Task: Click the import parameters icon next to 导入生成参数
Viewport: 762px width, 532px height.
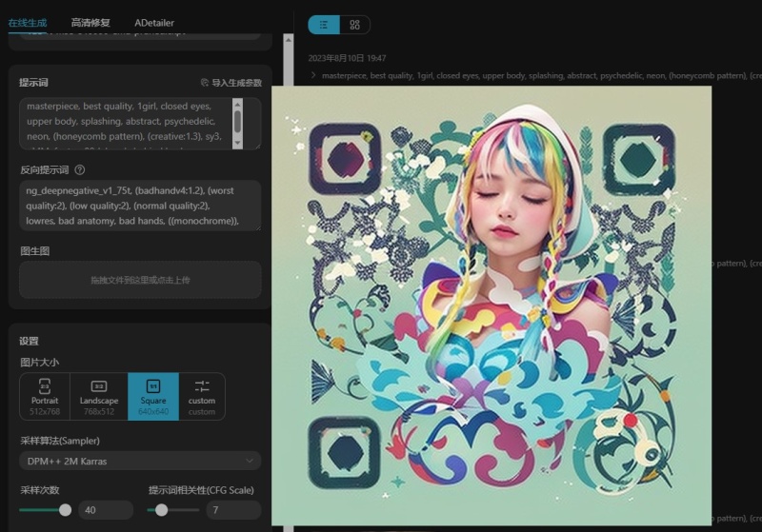Action: coord(205,83)
